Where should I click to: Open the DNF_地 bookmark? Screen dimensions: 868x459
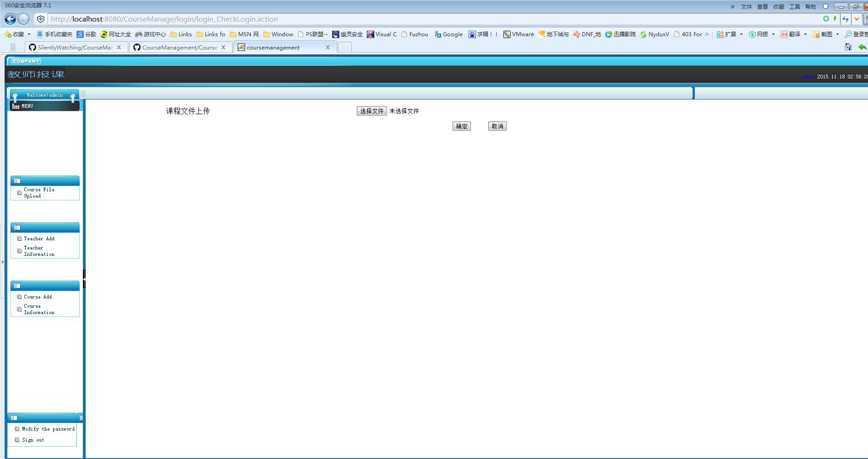(587, 34)
